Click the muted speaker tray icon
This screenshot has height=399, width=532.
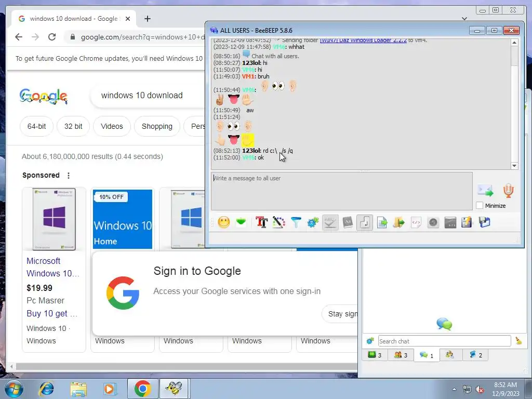(x=480, y=390)
